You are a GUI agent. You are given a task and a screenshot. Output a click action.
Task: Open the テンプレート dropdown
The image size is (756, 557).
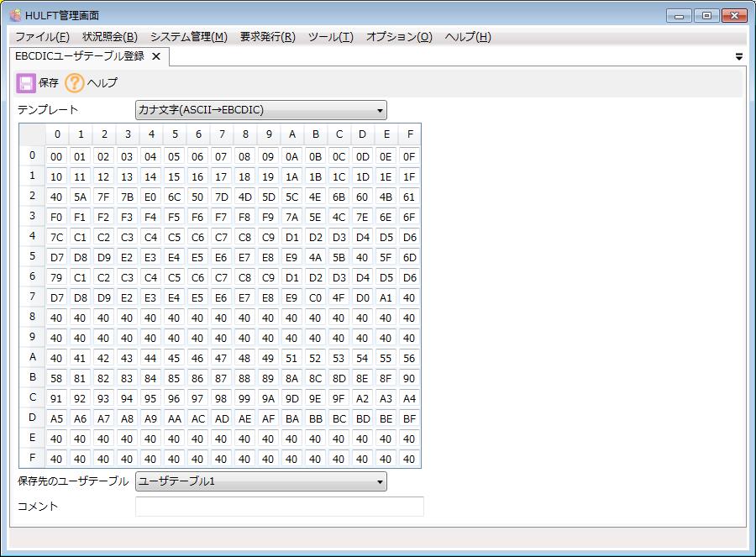pyautogui.click(x=261, y=110)
